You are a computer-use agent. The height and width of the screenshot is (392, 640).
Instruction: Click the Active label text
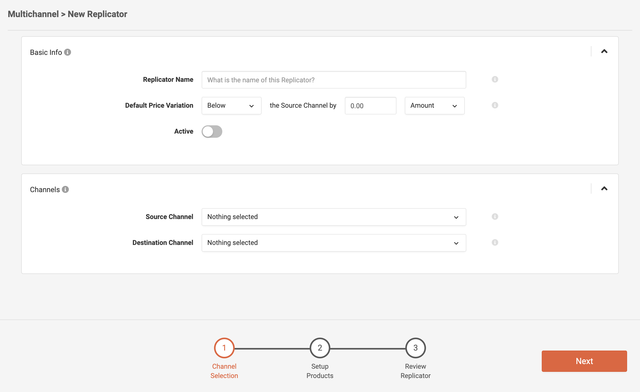click(x=184, y=131)
